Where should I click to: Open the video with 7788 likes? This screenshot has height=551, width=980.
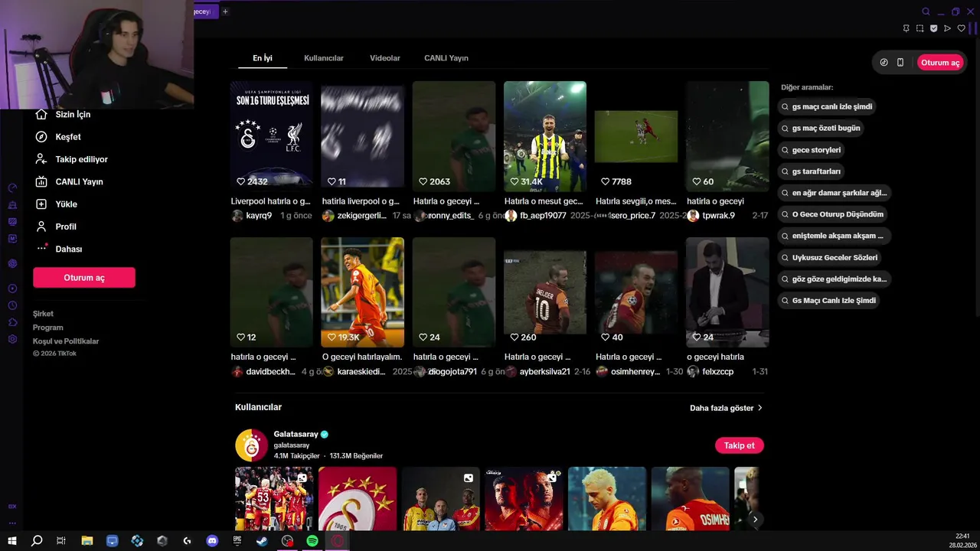tap(636, 136)
